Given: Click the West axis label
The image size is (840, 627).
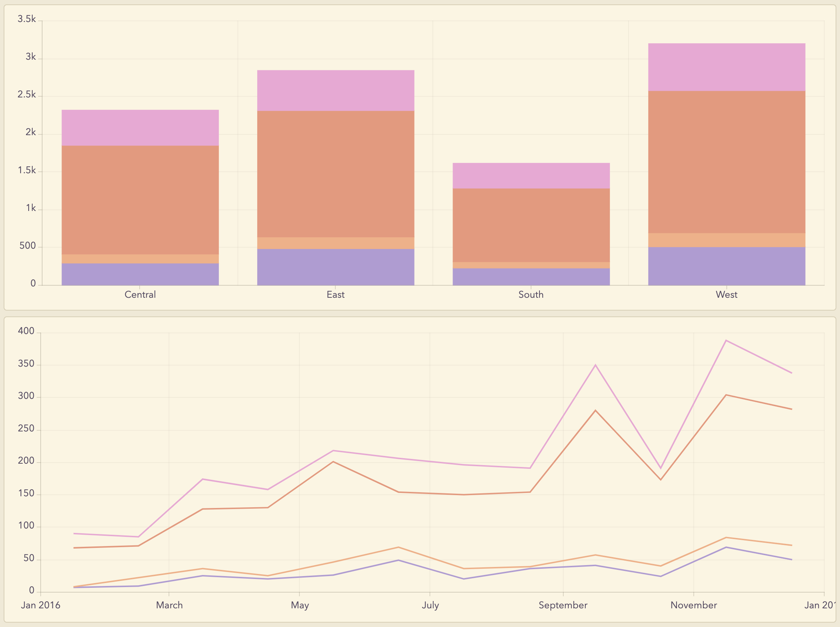Looking at the screenshot, I should tap(727, 294).
